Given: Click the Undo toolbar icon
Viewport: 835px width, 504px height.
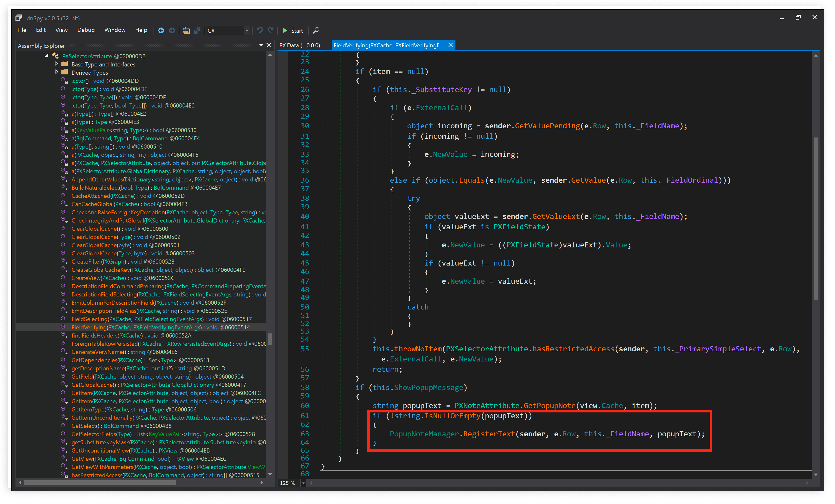Looking at the screenshot, I should coord(260,30).
